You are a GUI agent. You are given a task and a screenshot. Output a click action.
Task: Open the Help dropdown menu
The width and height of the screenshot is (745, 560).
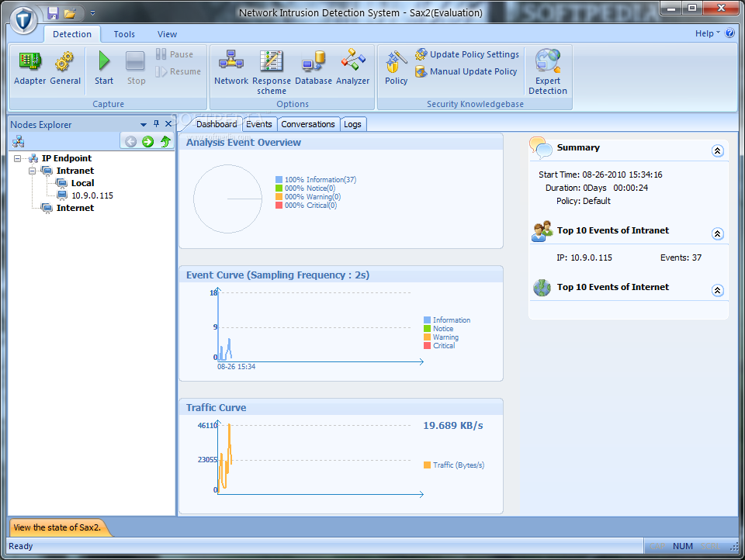point(708,33)
